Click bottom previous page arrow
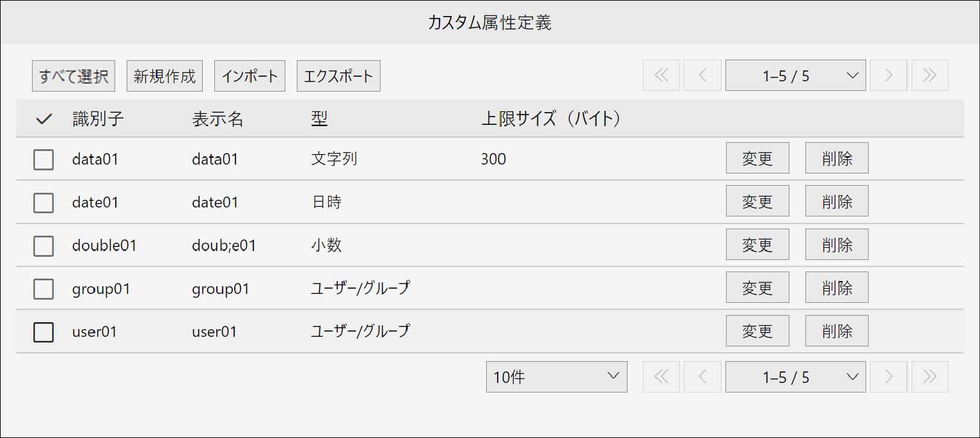The height and width of the screenshot is (438, 980). [702, 377]
